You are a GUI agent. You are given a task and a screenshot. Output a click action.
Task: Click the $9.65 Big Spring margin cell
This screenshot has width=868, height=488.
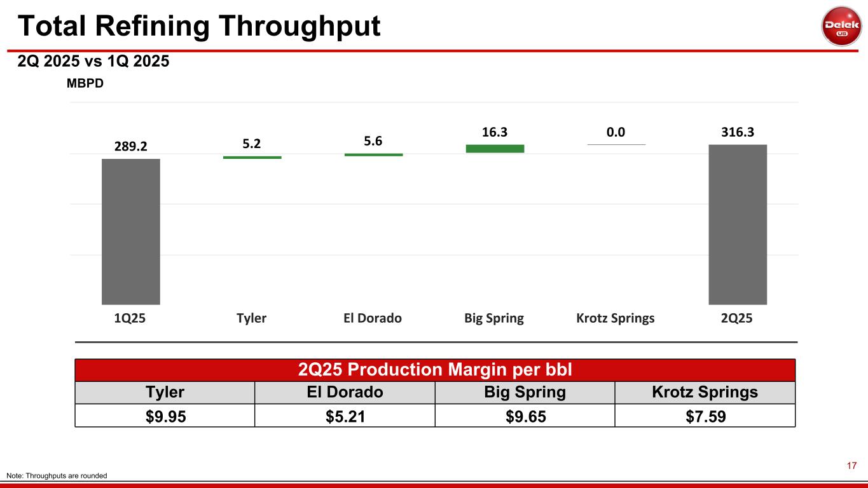click(x=525, y=416)
